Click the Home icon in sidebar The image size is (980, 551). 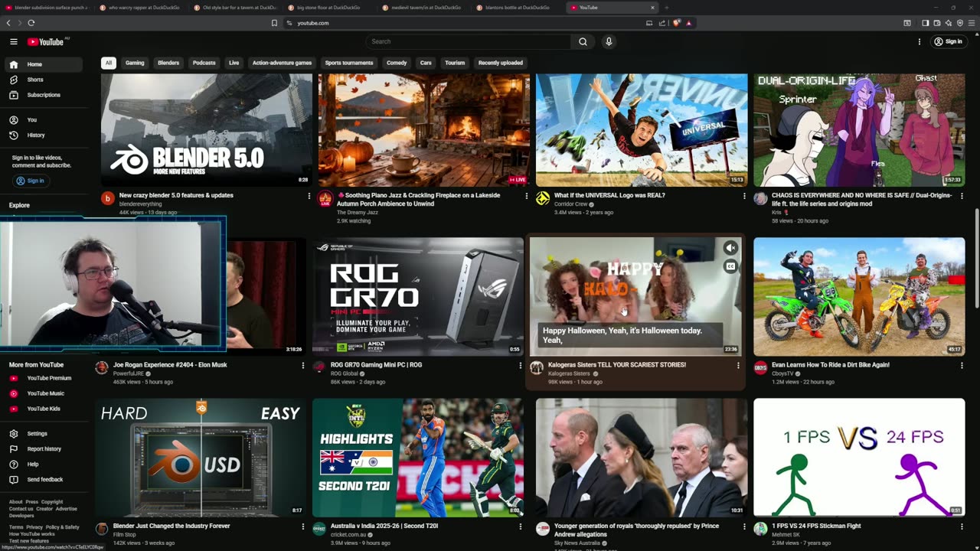13,64
